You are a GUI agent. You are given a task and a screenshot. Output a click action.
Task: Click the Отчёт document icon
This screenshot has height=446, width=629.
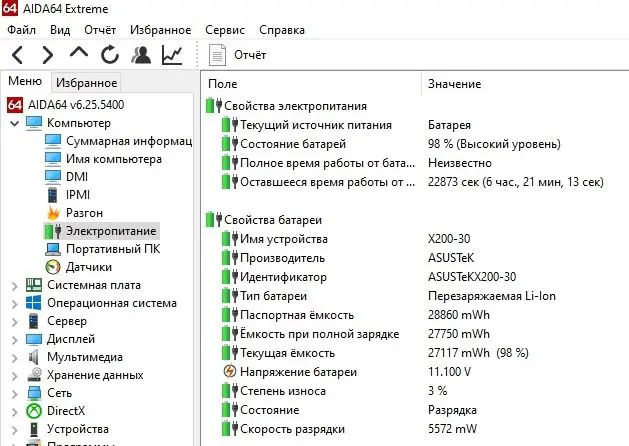point(217,55)
